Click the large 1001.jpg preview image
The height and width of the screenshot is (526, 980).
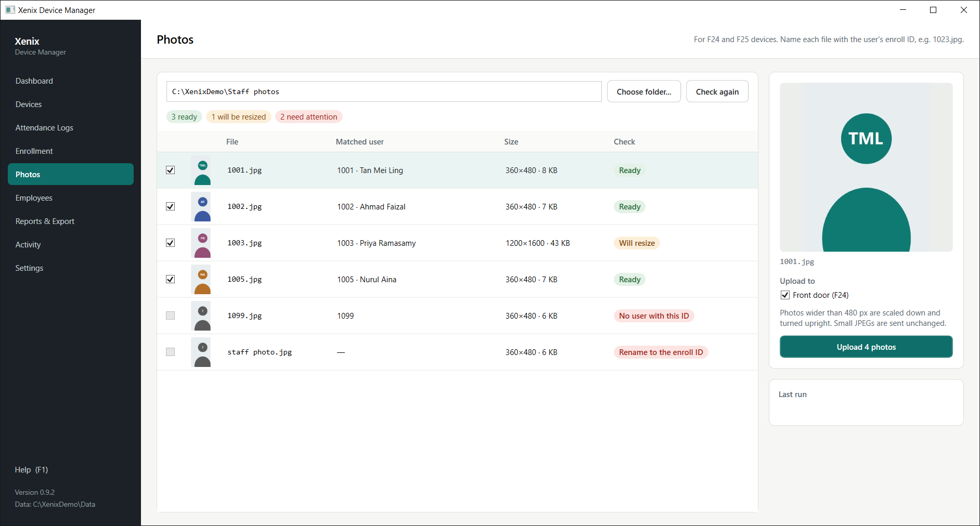pyautogui.click(x=866, y=167)
